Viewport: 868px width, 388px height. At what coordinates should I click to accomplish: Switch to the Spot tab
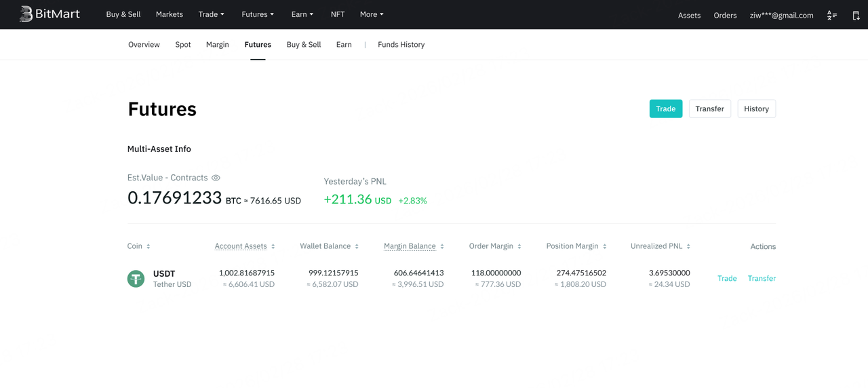pos(183,45)
